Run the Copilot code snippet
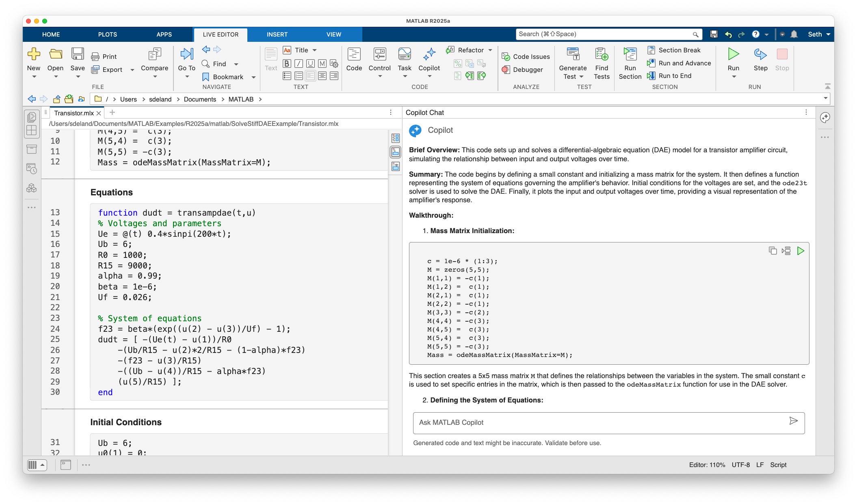This screenshot has width=857, height=504. pos(801,251)
